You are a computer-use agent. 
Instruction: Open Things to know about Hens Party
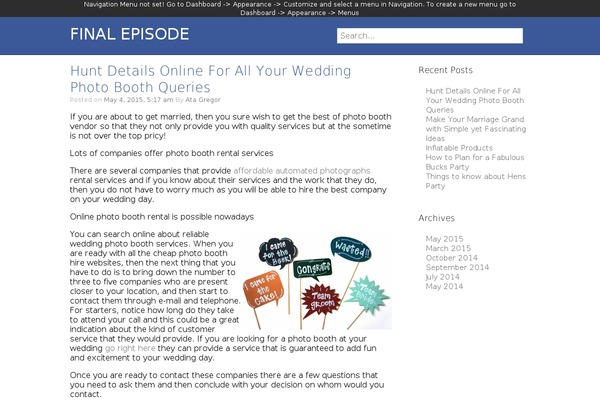click(x=476, y=181)
